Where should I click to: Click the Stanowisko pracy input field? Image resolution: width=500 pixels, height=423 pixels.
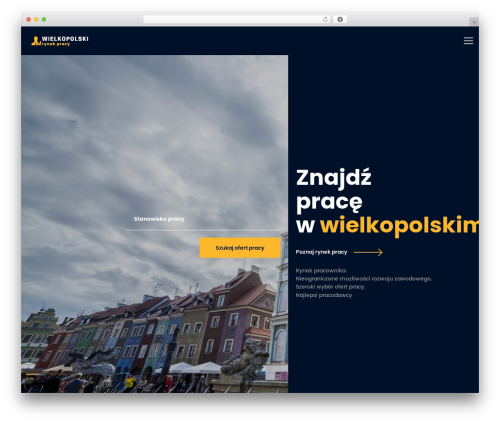click(x=203, y=219)
